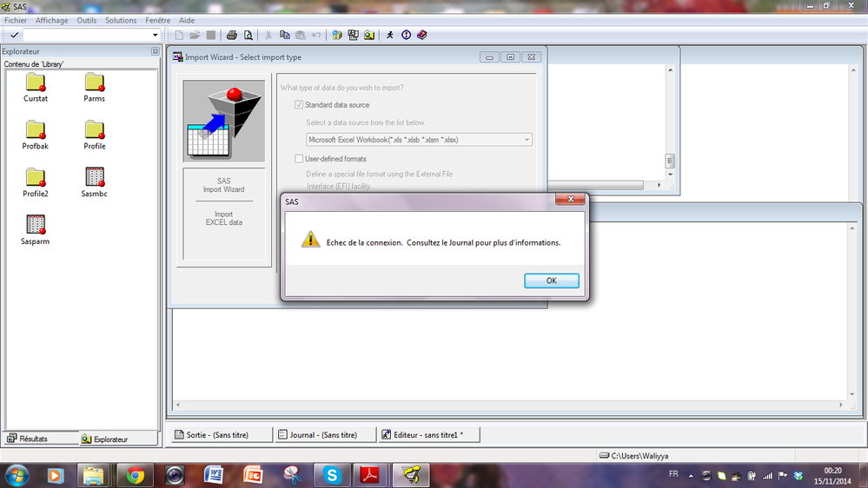The height and width of the screenshot is (488, 868).
Task: Select the Curstat folder
Action: (x=36, y=88)
